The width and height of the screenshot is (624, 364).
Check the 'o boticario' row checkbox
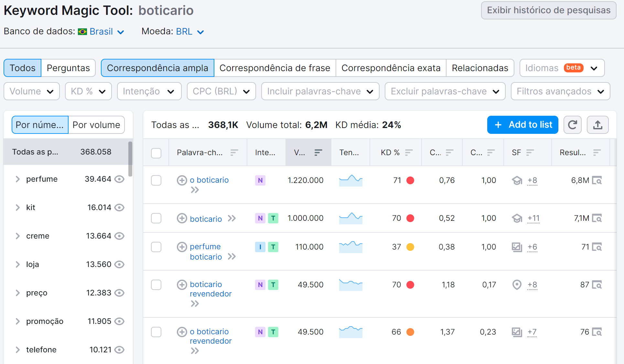coord(156,180)
